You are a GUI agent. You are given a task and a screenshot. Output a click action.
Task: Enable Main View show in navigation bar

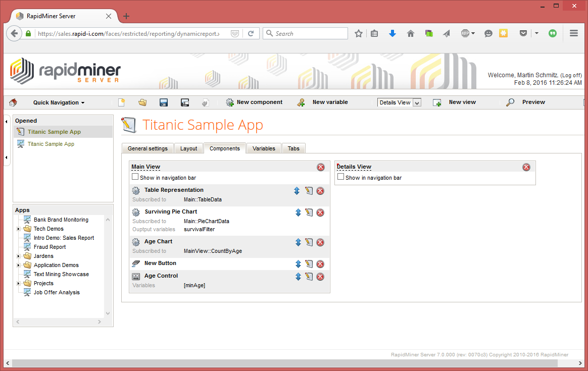pos(135,177)
